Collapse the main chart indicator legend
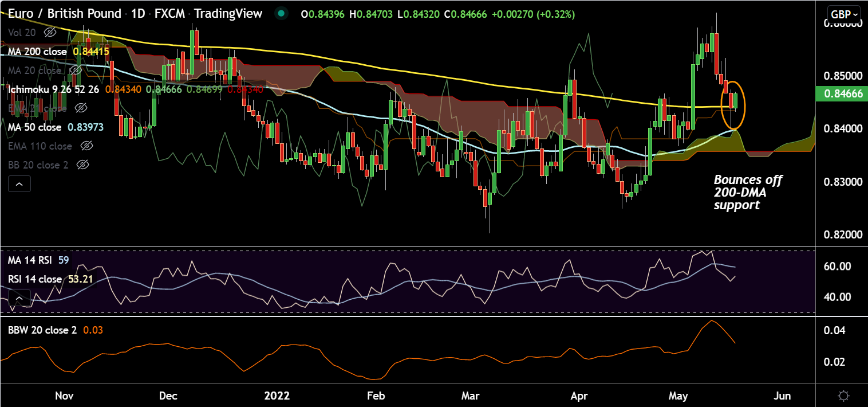This screenshot has height=407, width=868. pyautogui.click(x=19, y=184)
